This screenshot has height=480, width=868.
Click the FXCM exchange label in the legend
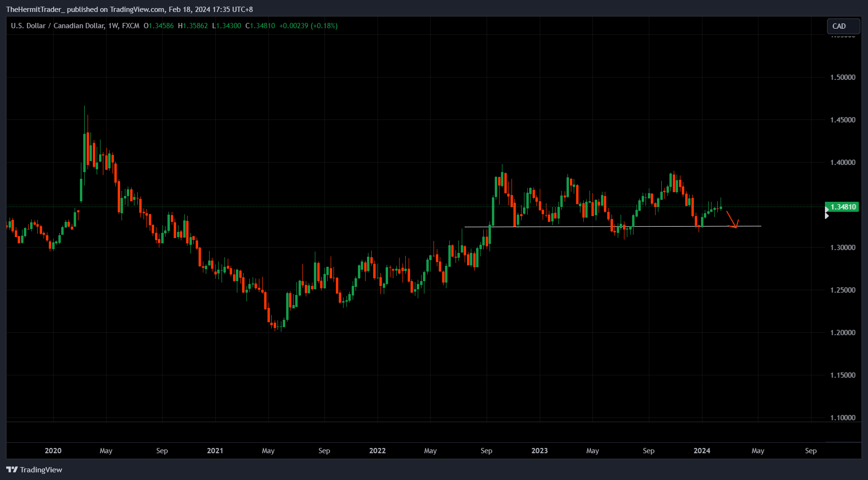point(130,26)
